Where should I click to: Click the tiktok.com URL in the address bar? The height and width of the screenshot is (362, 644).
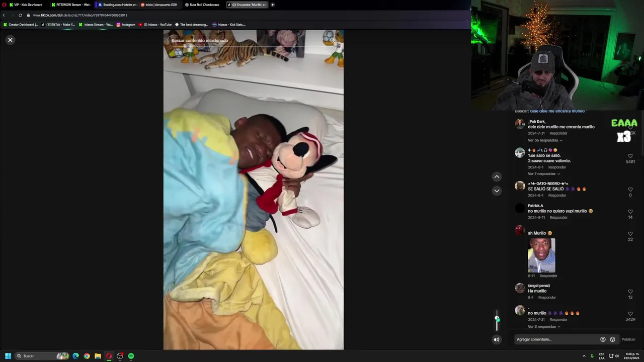[80, 15]
